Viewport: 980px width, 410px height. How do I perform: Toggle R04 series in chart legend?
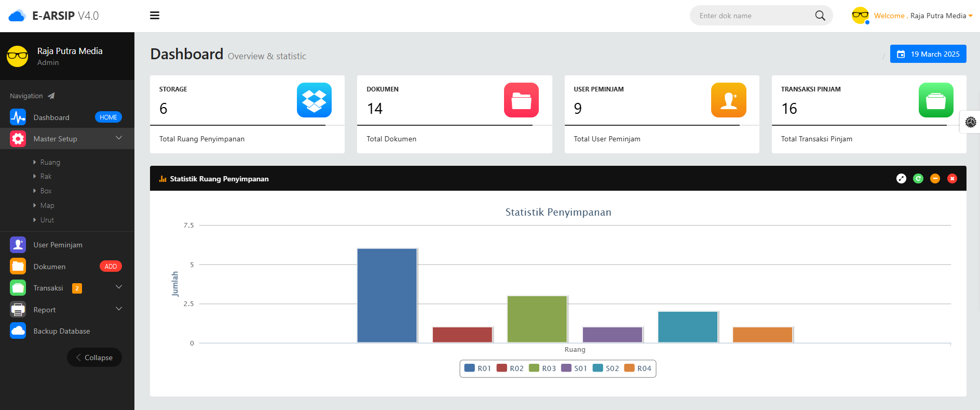638,368
